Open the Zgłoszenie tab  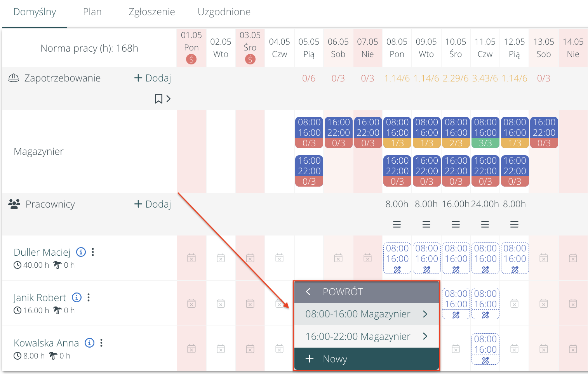(x=152, y=12)
